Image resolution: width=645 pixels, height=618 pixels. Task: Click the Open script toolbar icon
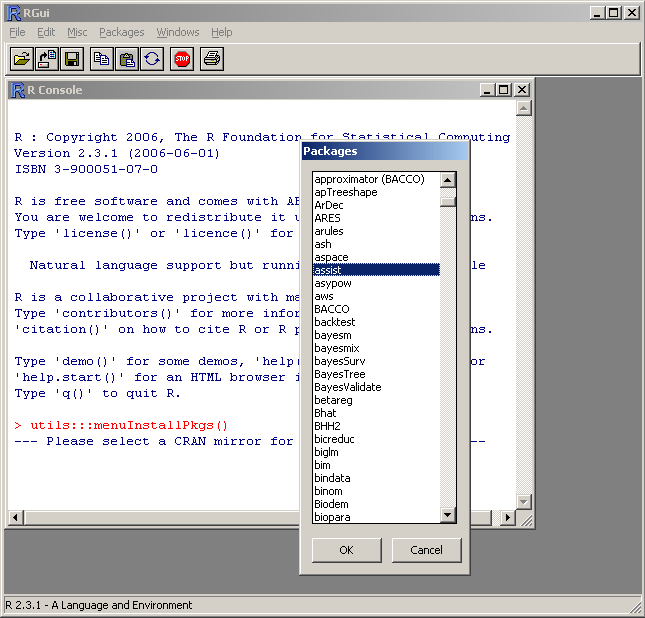click(x=22, y=59)
